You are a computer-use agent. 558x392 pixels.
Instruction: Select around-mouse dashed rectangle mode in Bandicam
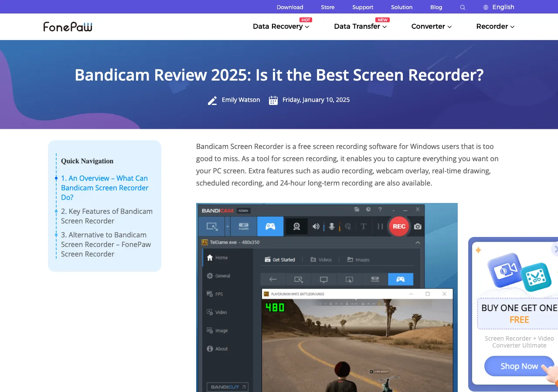pos(349,280)
